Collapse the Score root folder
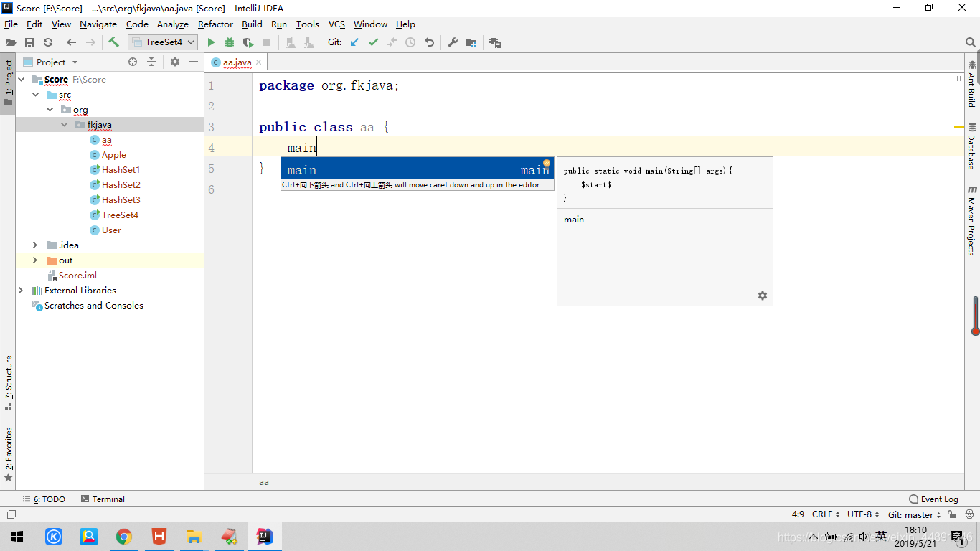This screenshot has height=551, width=980. click(x=22, y=80)
